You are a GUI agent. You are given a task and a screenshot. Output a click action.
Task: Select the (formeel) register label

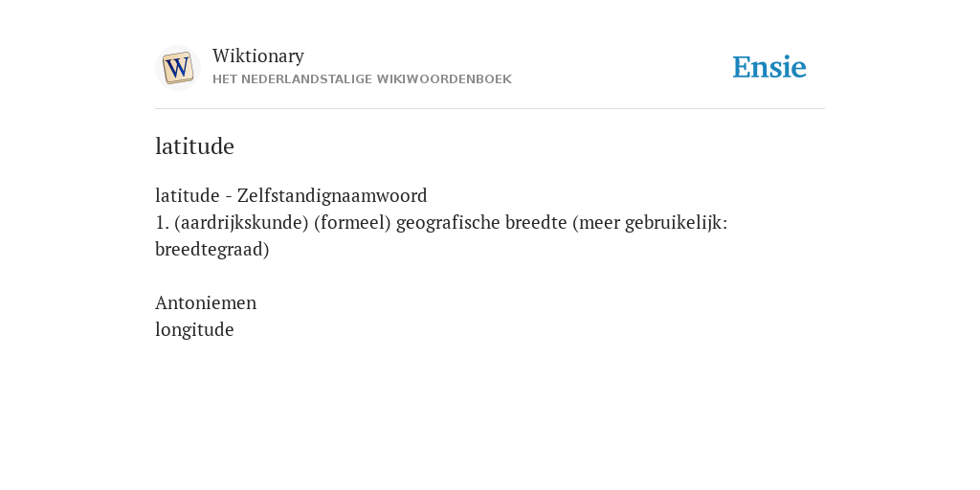click(x=352, y=222)
